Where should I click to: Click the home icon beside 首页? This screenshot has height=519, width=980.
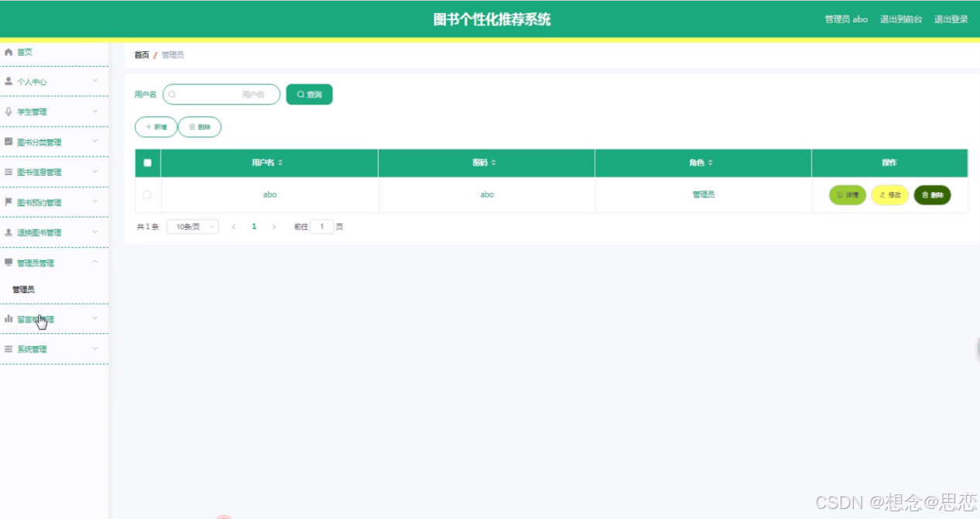pos(9,52)
